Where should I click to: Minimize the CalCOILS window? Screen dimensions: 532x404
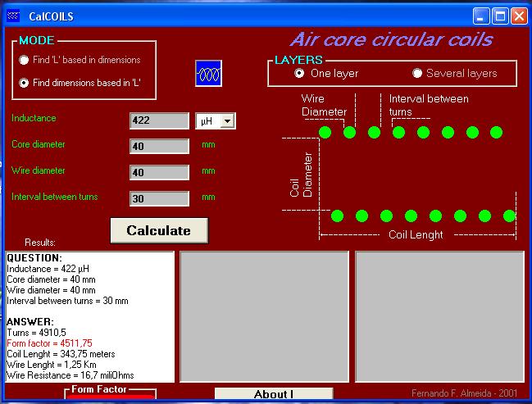pyautogui.click(x=482, y=15)
